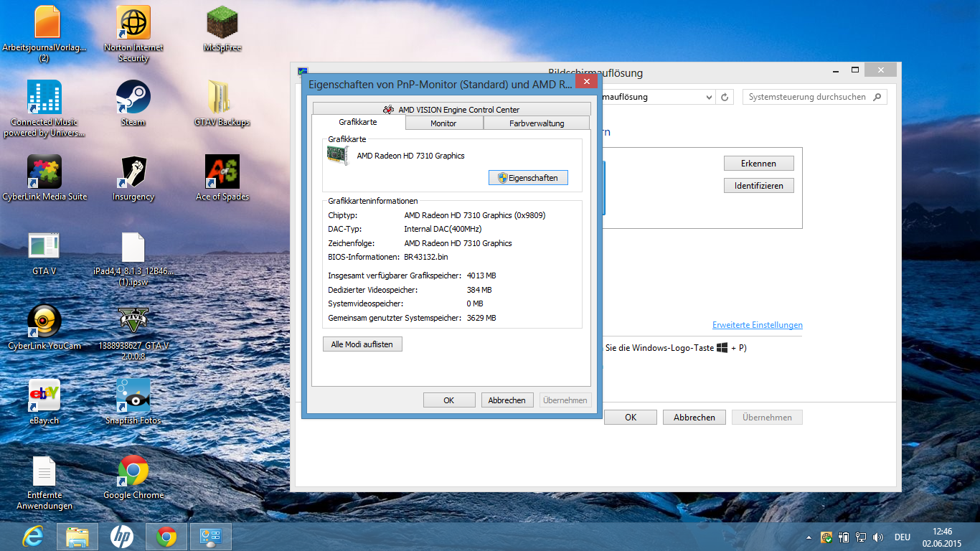Click Abbrechen in the properties dialog

coord(507,400)
